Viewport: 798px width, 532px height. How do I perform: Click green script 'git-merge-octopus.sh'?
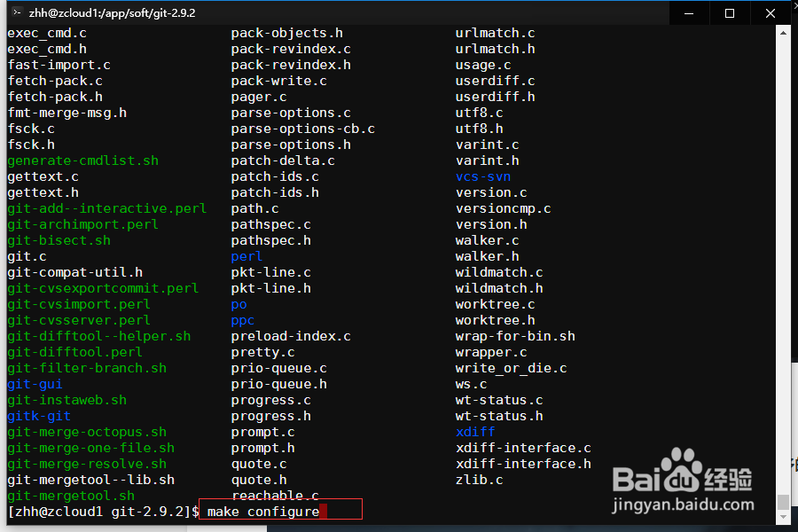pyautogui.click(x=87, y=432)
